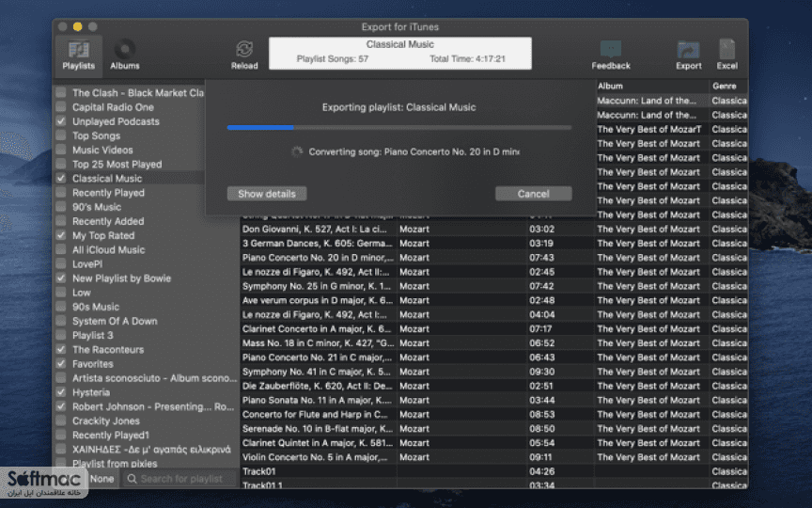Uncheck The Raconteurs checkbox
The height and width of the screenshot is (508, 812).
[x=61, y=349]
